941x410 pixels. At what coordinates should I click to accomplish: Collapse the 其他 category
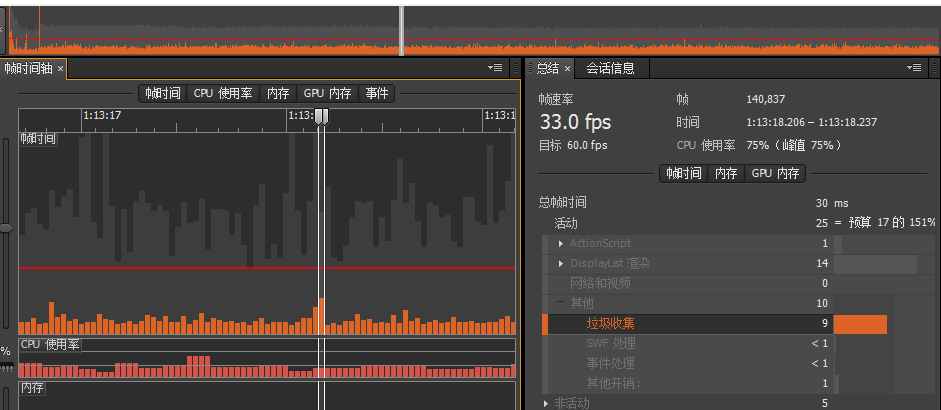coord(561,303)
